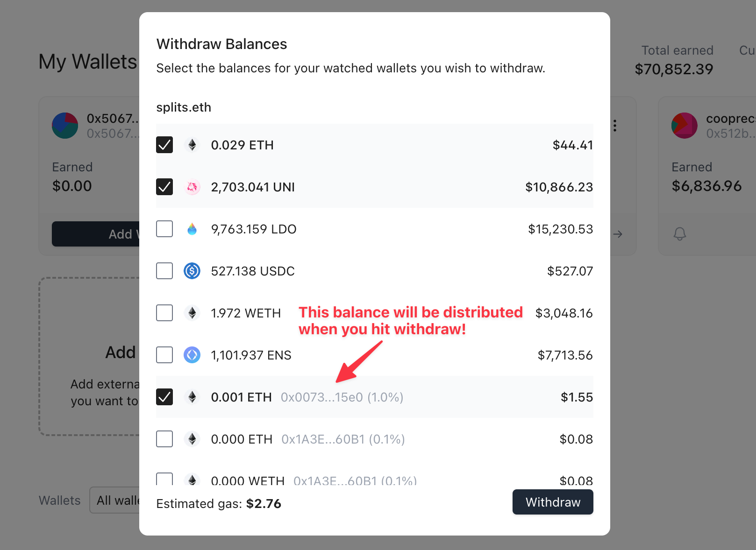Click the cooprec wallet avatar thumbnail
The image size is (756, 550).
[684, 126]
